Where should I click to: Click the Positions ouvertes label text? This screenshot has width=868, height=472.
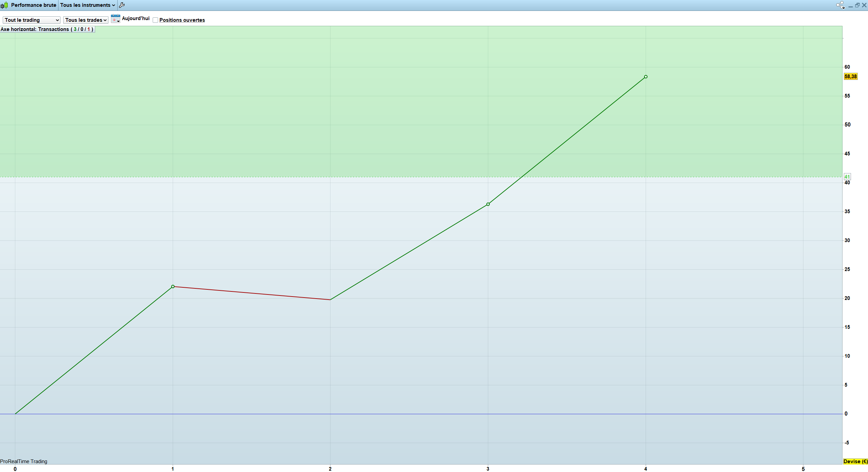tap(182, 20)
